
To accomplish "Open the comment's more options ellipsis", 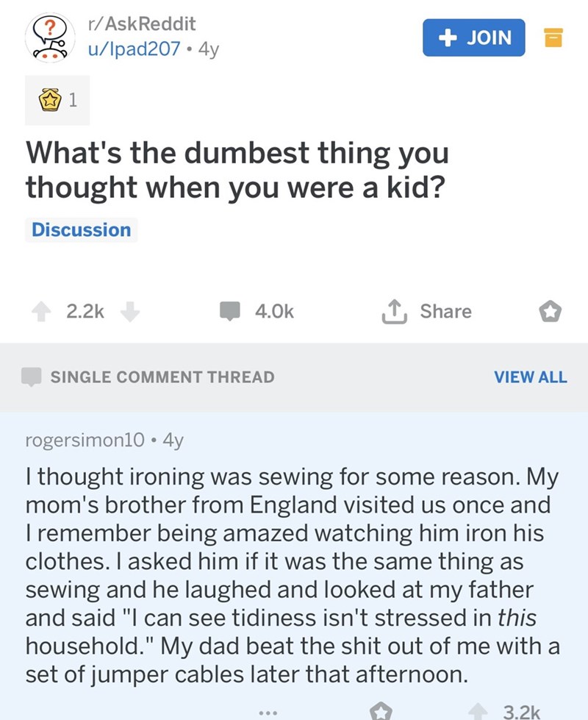I will pyautogui.click(x=269, y=711).
